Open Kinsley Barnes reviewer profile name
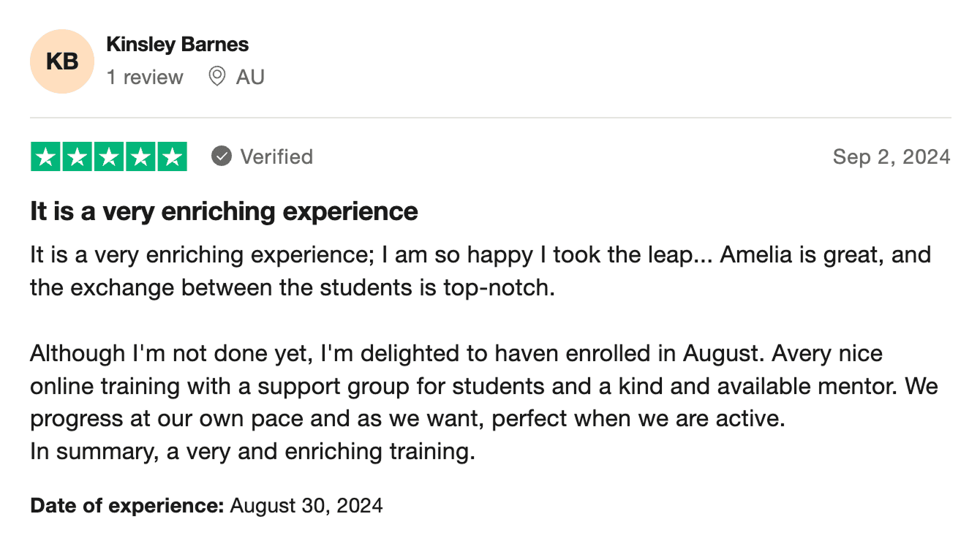 (177, 45)
